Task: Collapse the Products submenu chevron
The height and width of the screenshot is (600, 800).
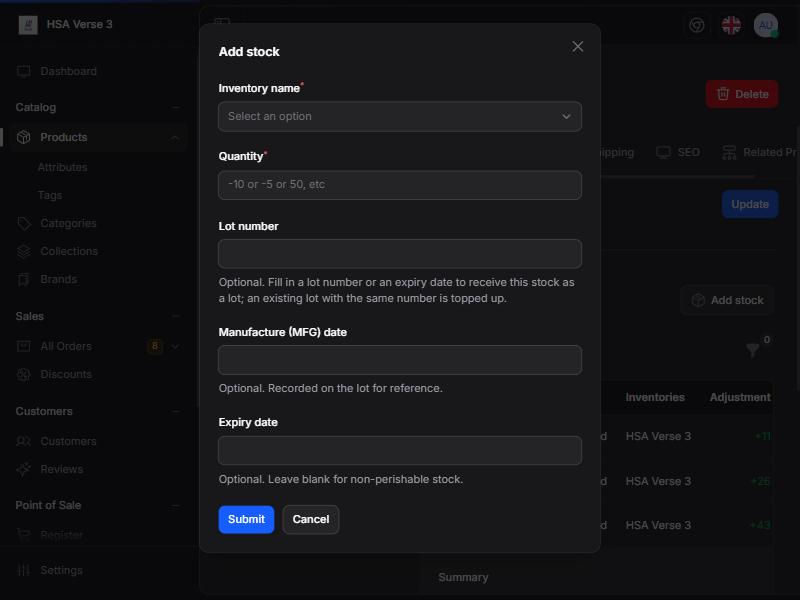Action: (174, 137)
